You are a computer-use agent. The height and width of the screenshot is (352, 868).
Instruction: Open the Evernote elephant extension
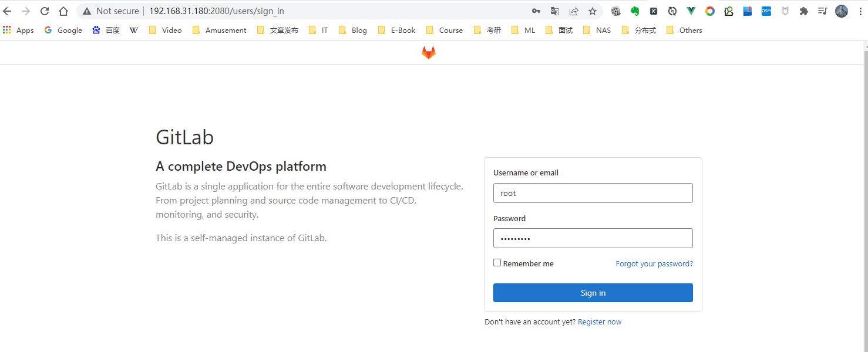[635, 11]
